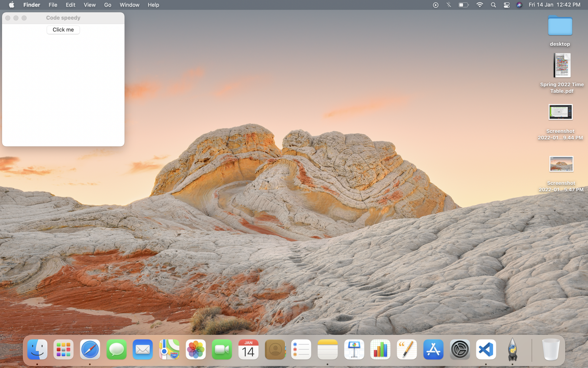Open the Bluetooth status menu
The height and width of the screenshot is (368, 588).
(x=449, y=5)
